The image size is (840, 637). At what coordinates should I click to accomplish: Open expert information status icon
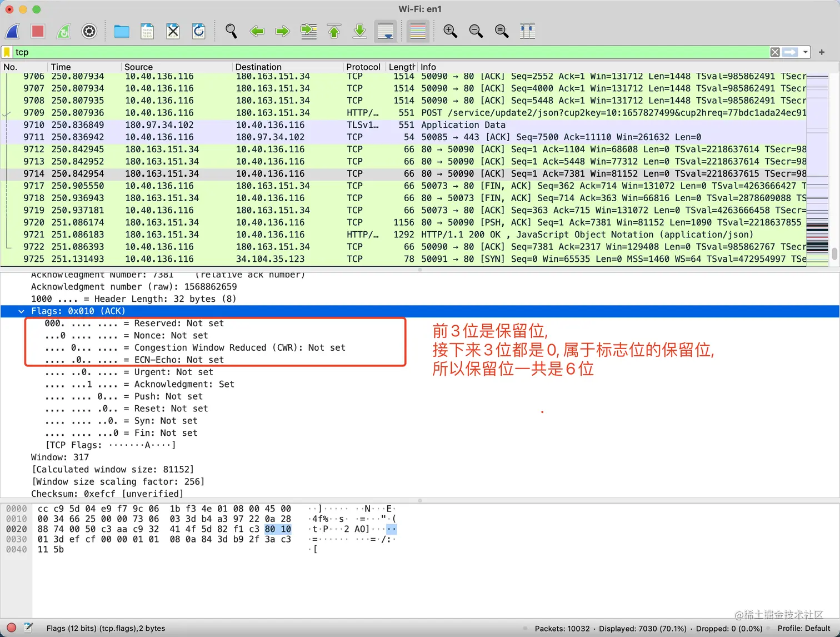11,628
